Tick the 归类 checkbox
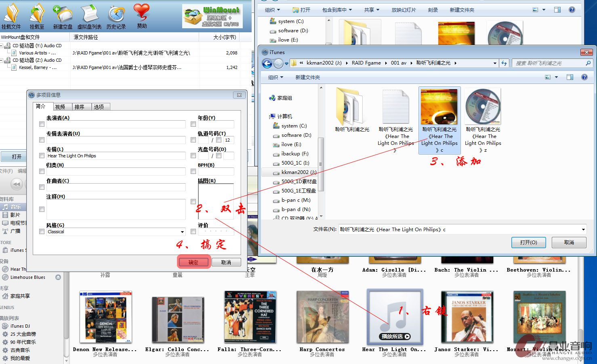The image size is (597, 364). coord(42,172)
